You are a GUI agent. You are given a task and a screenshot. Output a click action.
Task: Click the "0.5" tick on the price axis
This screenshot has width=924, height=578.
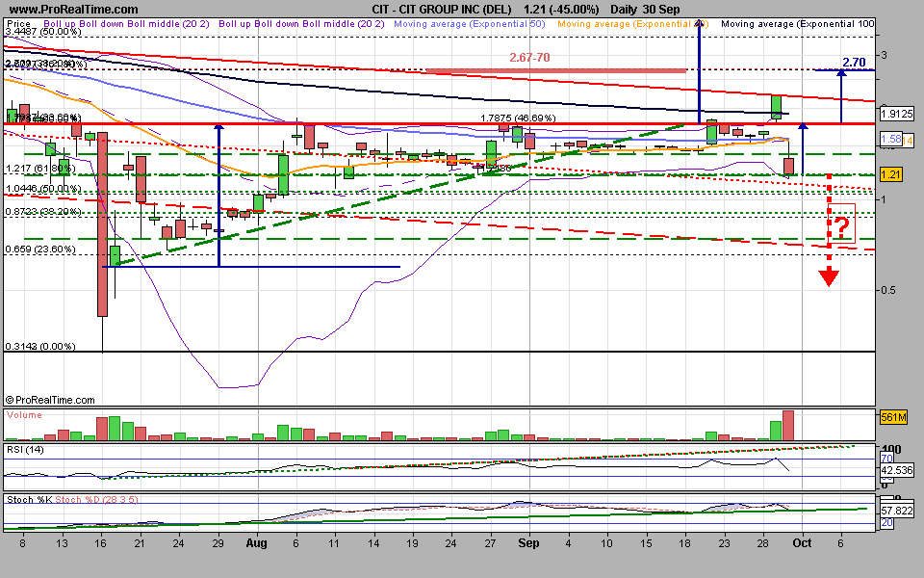(x=890, y=290)
